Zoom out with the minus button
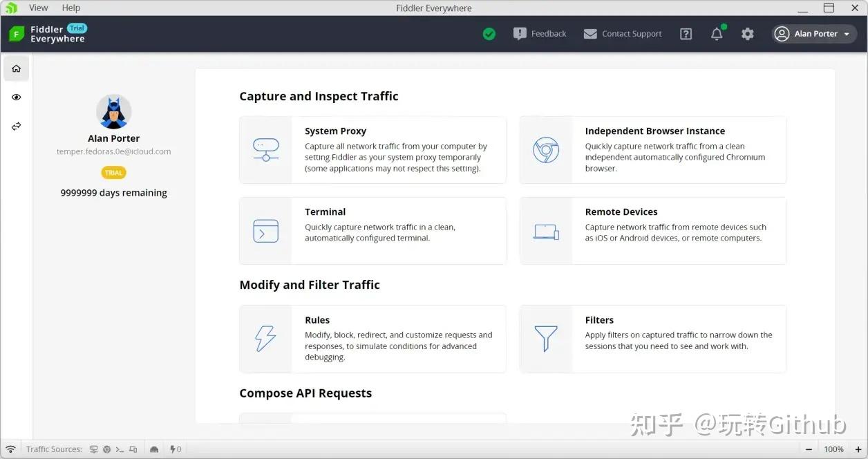This screenshot has width=868, height=459. coord(809,449)
